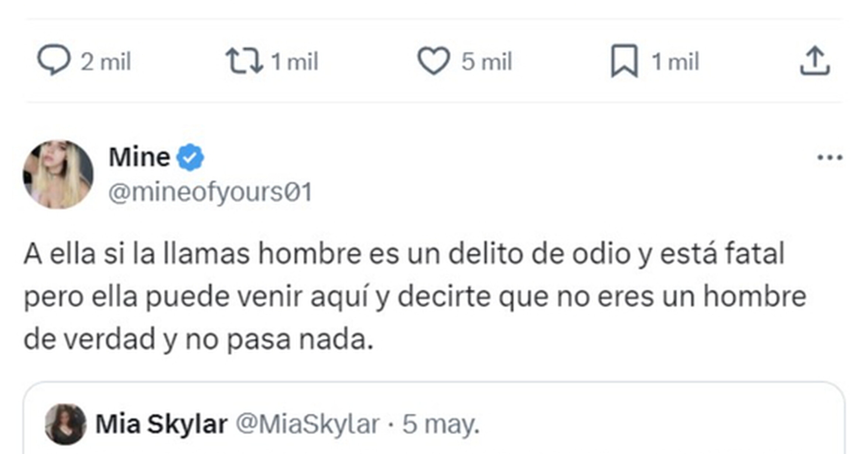Open Mine's profile picture
868x454 pixels.
(58, 174)
